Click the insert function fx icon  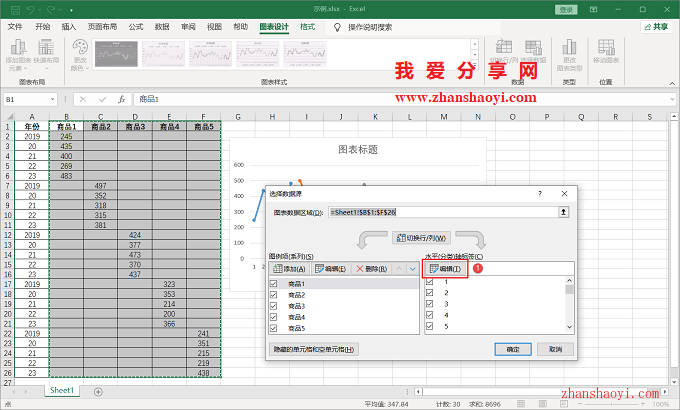[122, 99]
